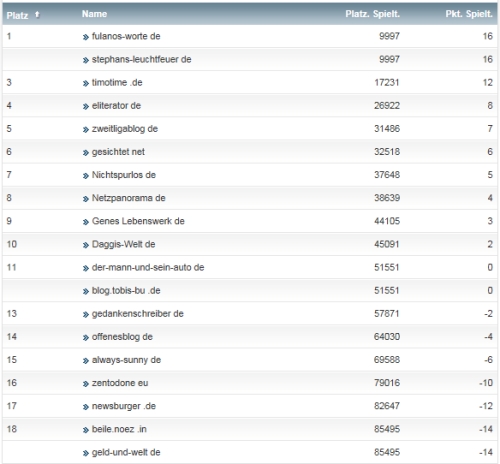
Task: Click the arrow icon before blog.tobis-bu .de
Action: pos(86,291)
